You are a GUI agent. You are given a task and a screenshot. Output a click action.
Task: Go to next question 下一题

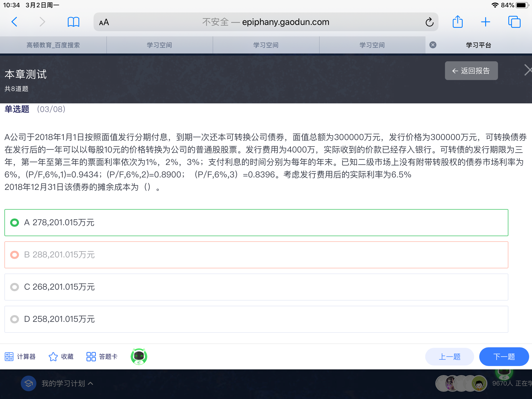point(504,357)
